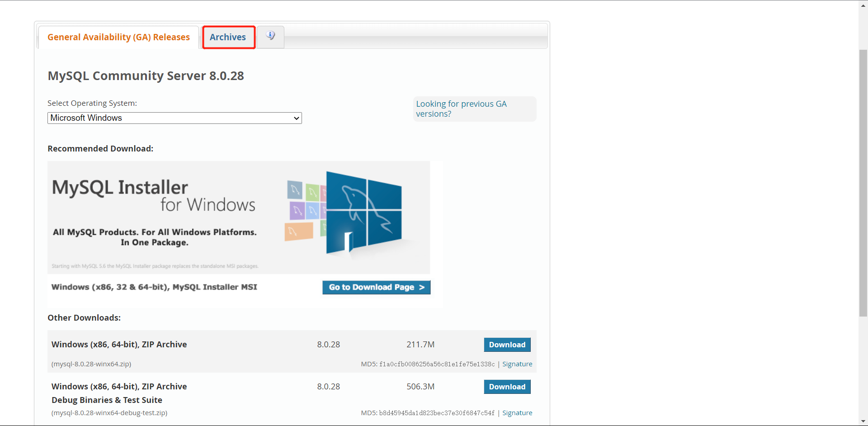Click the Debug Binaries & Test Suite title
This screenshot has width=868, height=426.
click(x=107, y=400)
